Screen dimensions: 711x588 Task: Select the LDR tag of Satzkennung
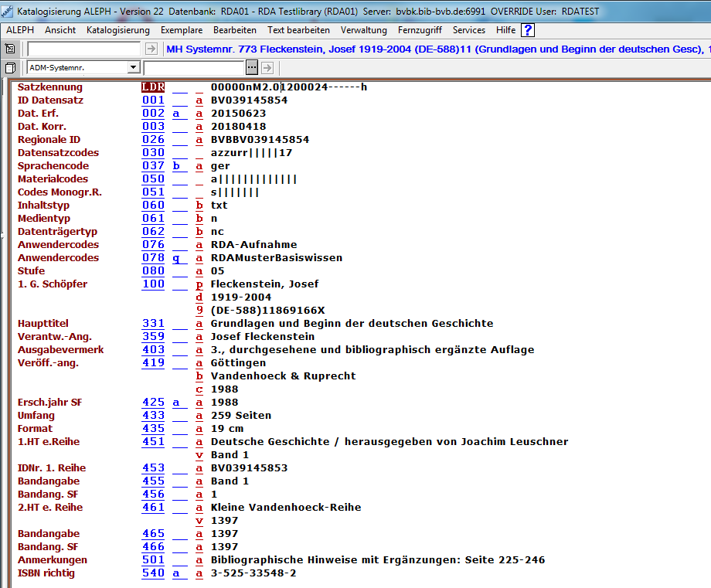(152, 87)
